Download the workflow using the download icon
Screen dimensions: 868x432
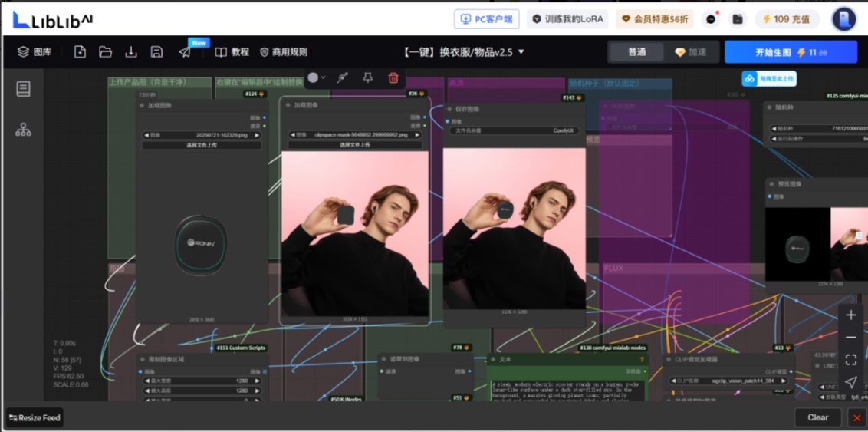tap(130, 52)
